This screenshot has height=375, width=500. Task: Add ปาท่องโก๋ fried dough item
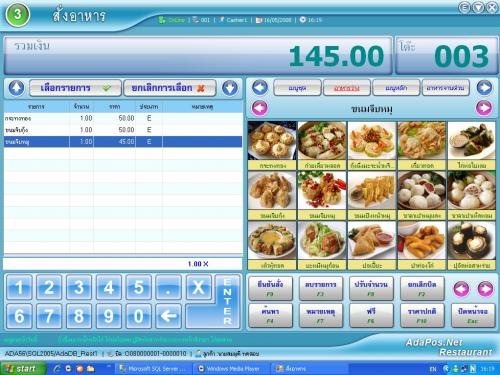(422, 245)
